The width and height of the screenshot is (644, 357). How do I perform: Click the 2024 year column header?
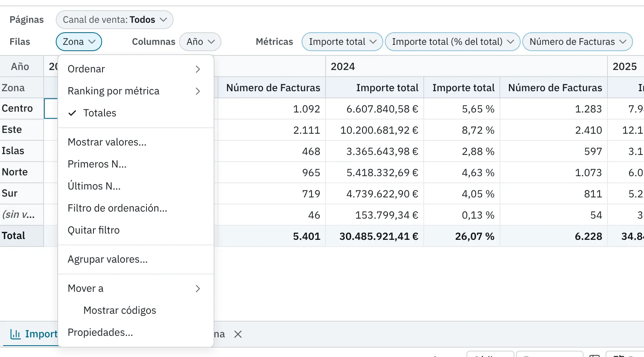coord(467,66)
